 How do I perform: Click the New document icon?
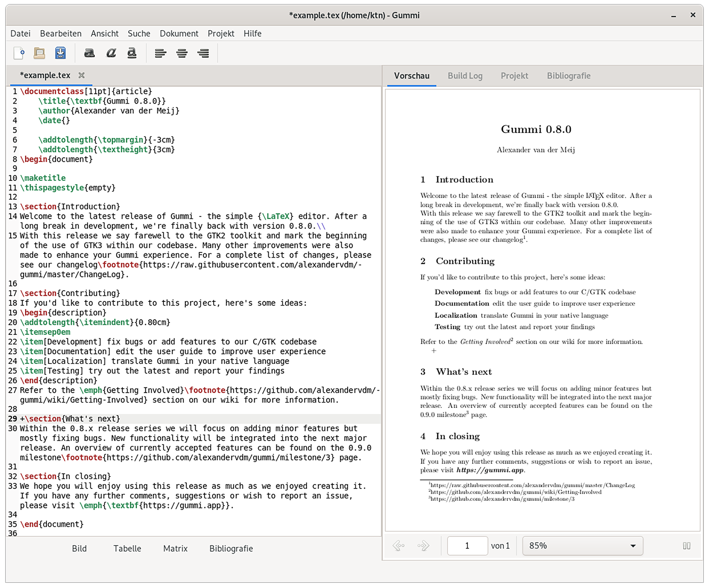point(19,53)
